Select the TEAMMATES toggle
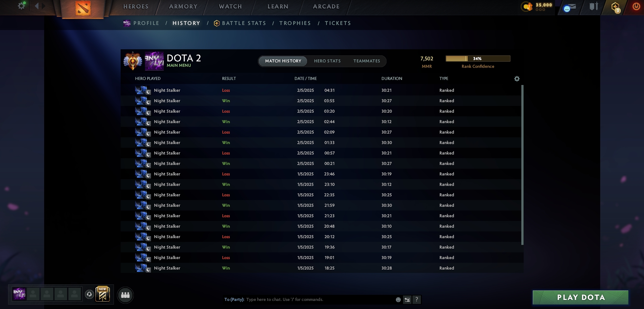644x309 pixels. pos(367,61)
